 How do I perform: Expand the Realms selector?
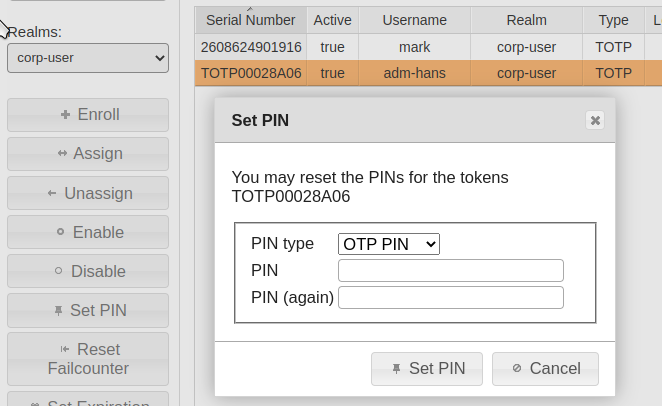tap(88, 58)
